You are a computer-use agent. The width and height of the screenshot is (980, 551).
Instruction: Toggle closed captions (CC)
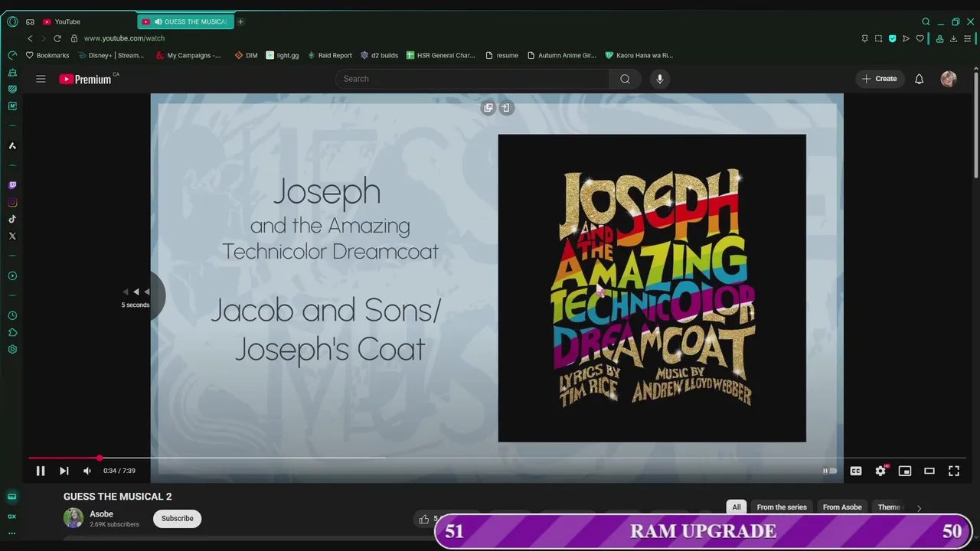(856, 471)
